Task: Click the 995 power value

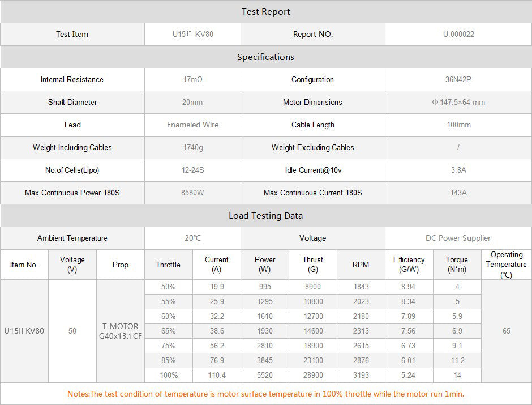Action: [265, 287]
